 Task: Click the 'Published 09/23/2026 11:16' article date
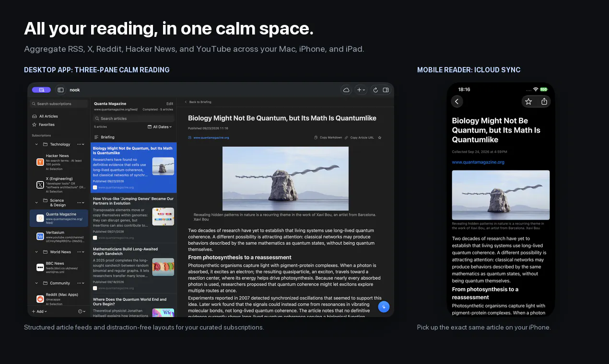[x=208, y=128]
